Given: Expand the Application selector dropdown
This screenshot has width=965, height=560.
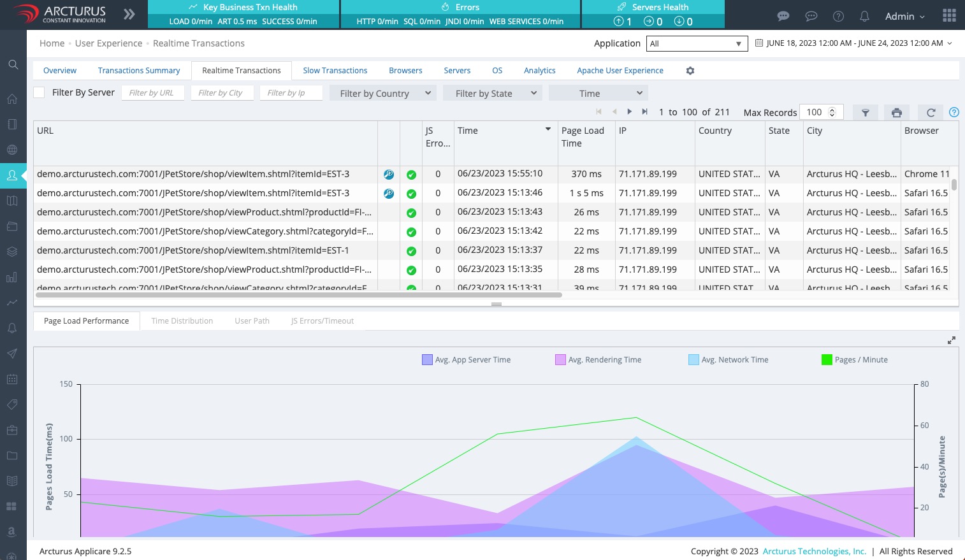Looking at the screenshot, I should click(x=696, y=44).
